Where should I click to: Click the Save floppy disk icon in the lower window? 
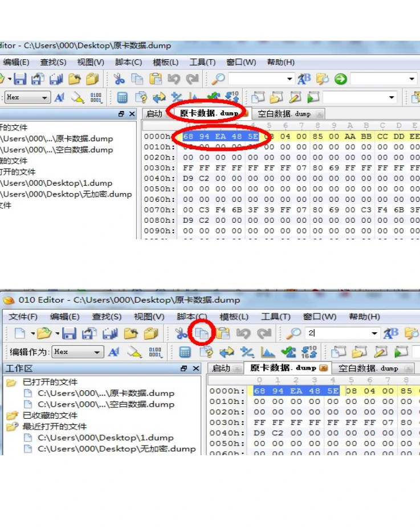pyautogui.click(x=69, y=333)
